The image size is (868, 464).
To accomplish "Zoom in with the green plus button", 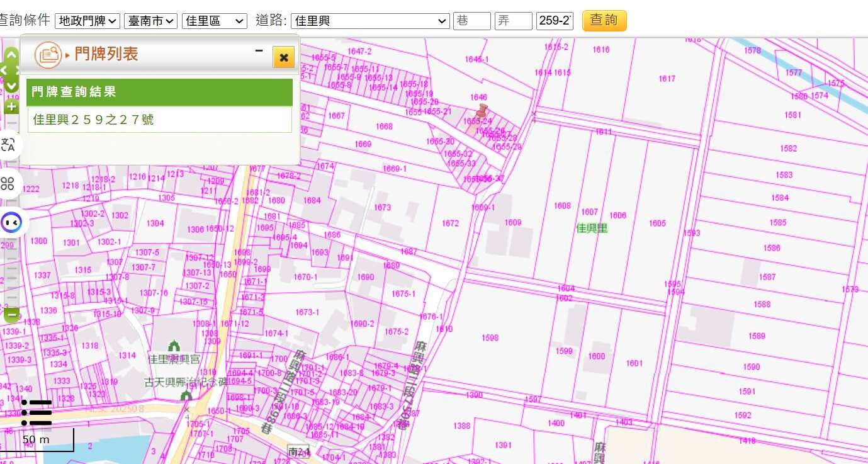I will 11,106.
